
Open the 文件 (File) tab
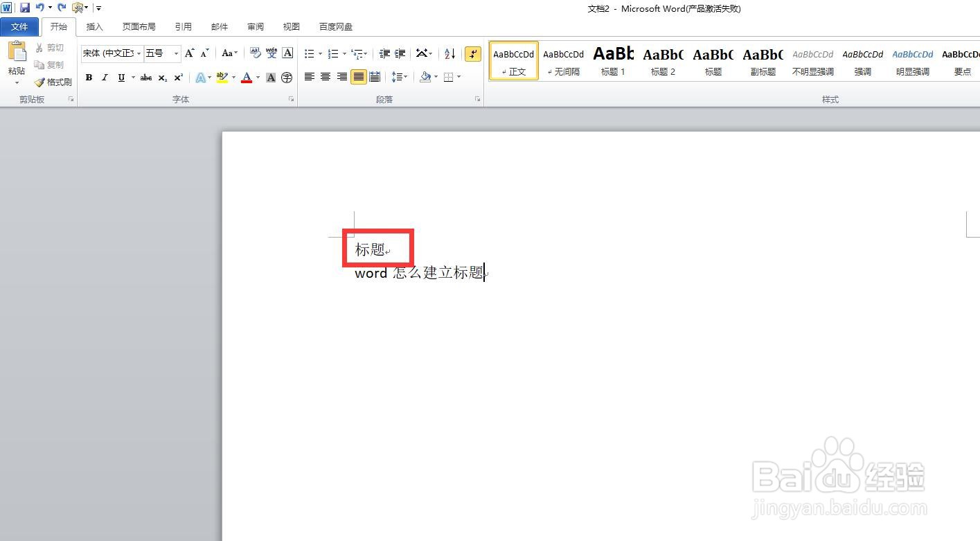pyautogui.click(x=20, y=27)
